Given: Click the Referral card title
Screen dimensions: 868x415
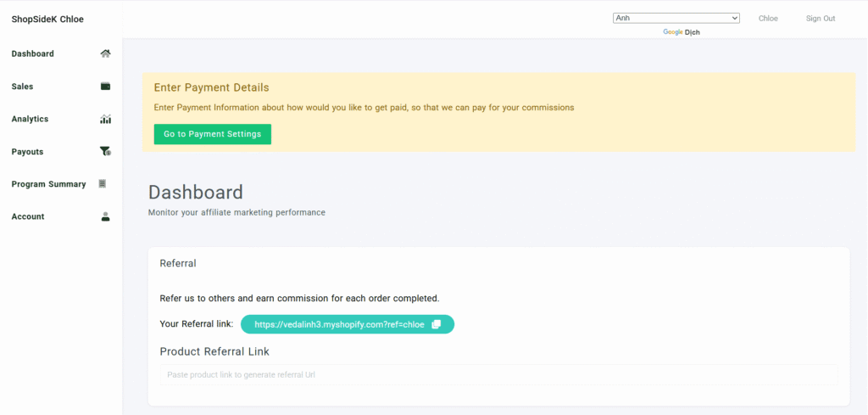Looking at the screenshot, I should tap(178, 264).
